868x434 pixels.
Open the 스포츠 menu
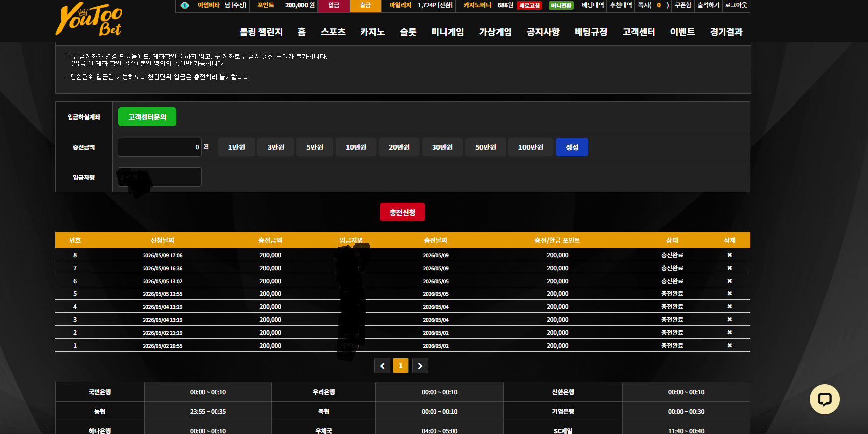tap(333, 32)
